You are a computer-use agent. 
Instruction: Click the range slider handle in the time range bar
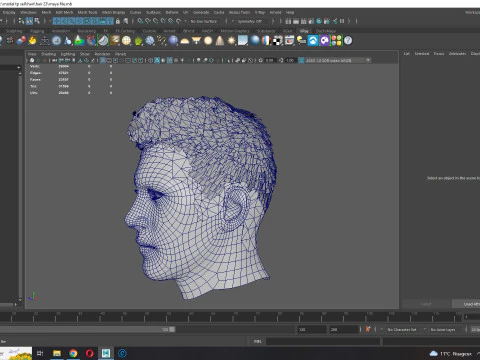[x=172, y=329]
